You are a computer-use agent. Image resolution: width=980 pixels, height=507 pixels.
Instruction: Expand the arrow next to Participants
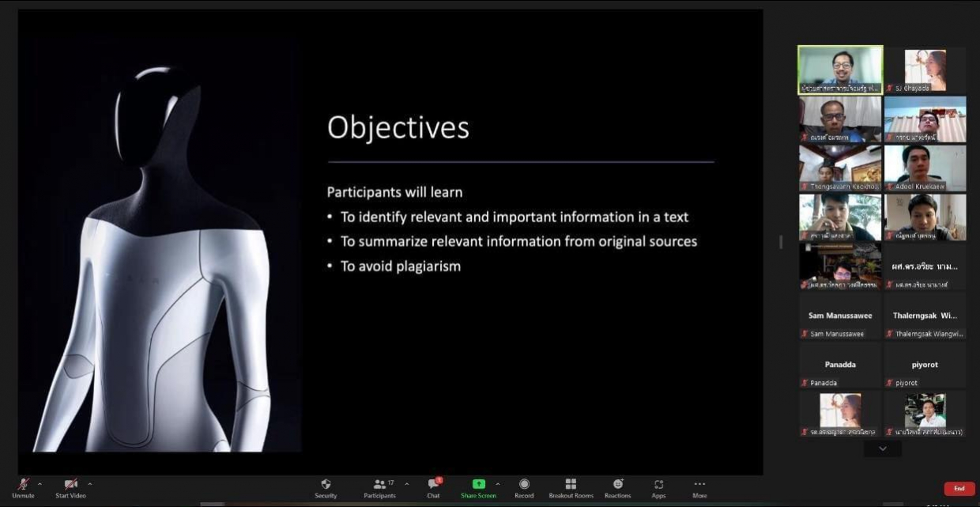click(x=407, y=484)
